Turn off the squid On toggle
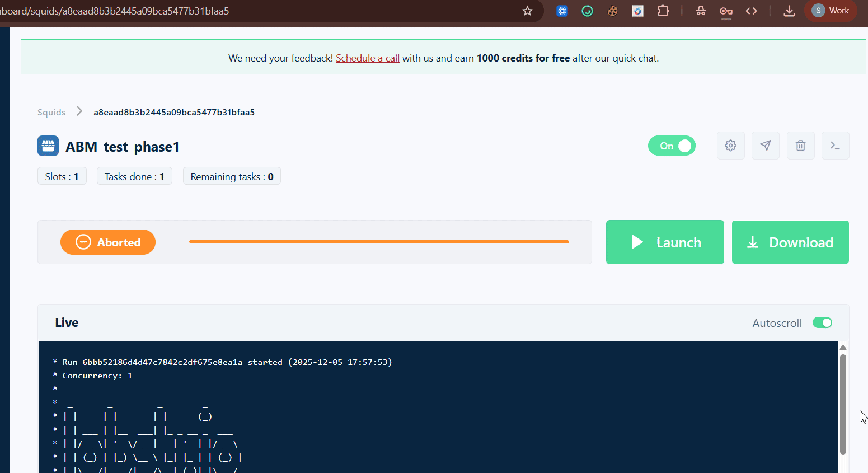Screen dimensions: 868x473 pos(672,146)
